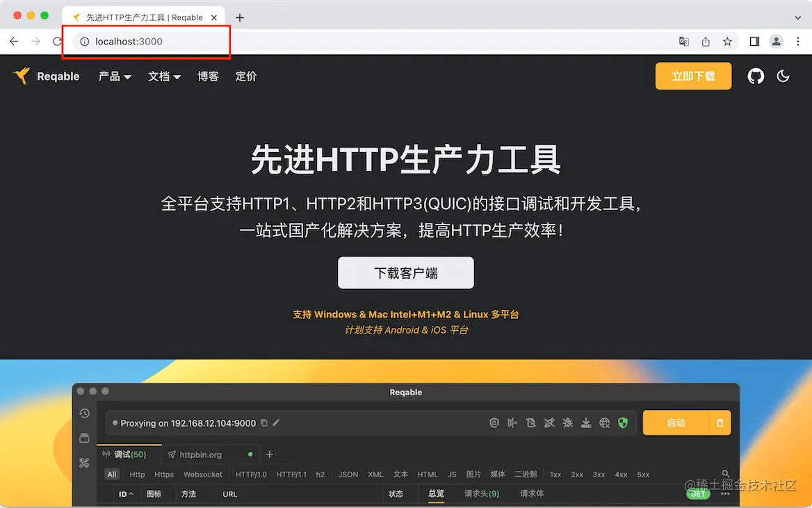Select the 调试(50) tab
This screenshot has height=508, width=812.
coord(129,454)
